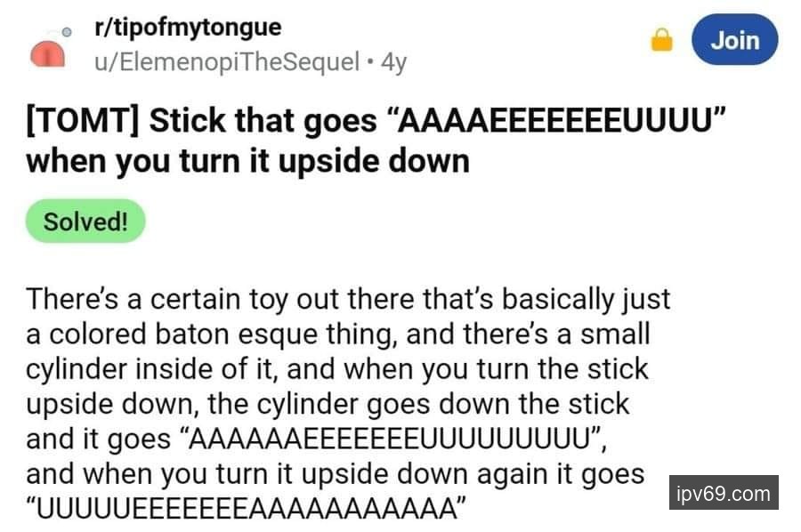Image resolution: width=801 pixels, height=532 pixels.
Task: Visit the u/ElemenopiTheSequel user profile
Action: [x=226, y=62]
